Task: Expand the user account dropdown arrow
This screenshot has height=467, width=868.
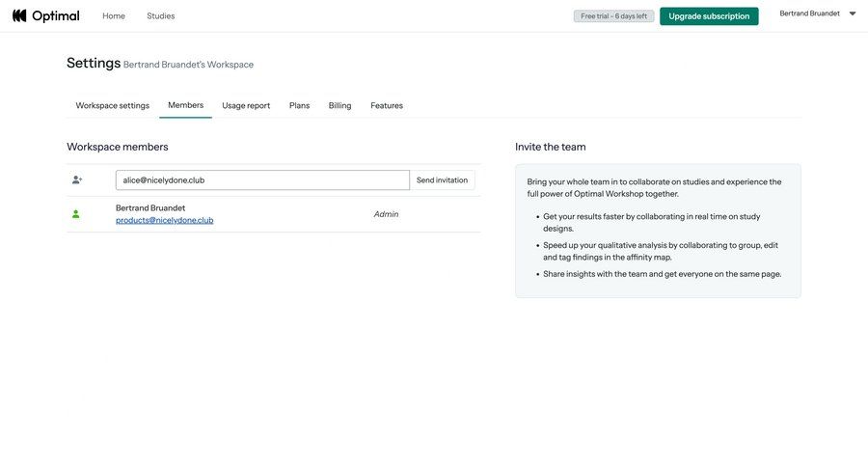Action: pyautogui.click(x=852, y=14)
